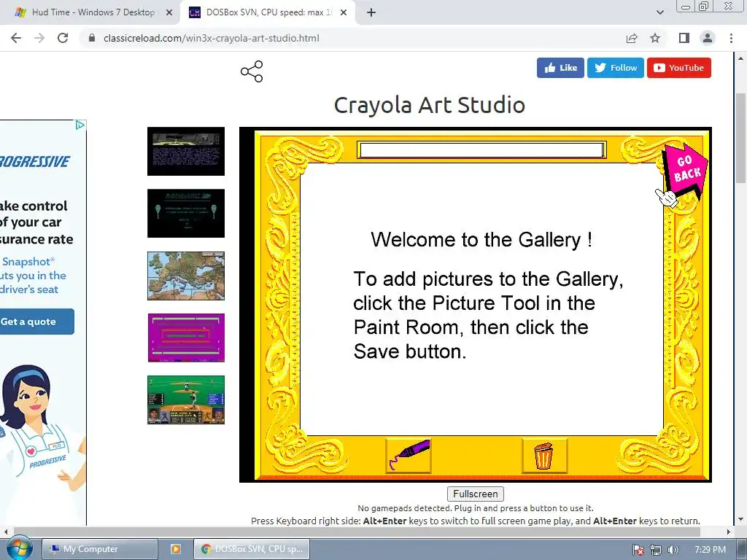Open the Chrome profile icon

coord(708,38)
